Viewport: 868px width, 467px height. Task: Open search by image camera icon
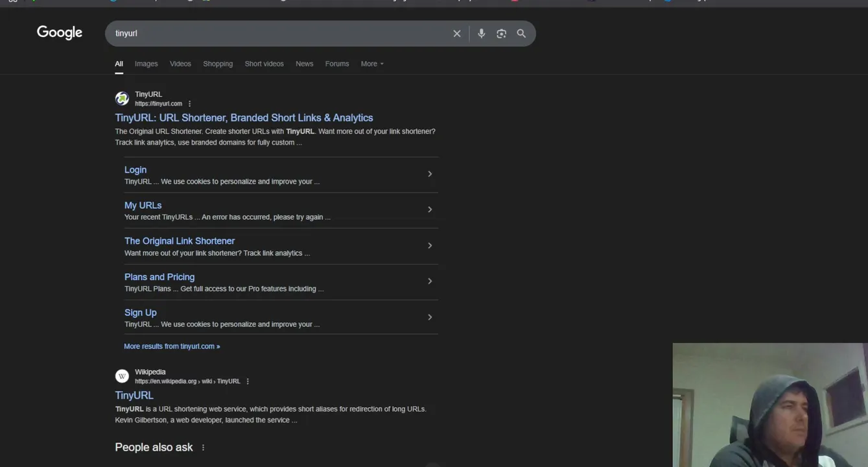coord(501,34)
